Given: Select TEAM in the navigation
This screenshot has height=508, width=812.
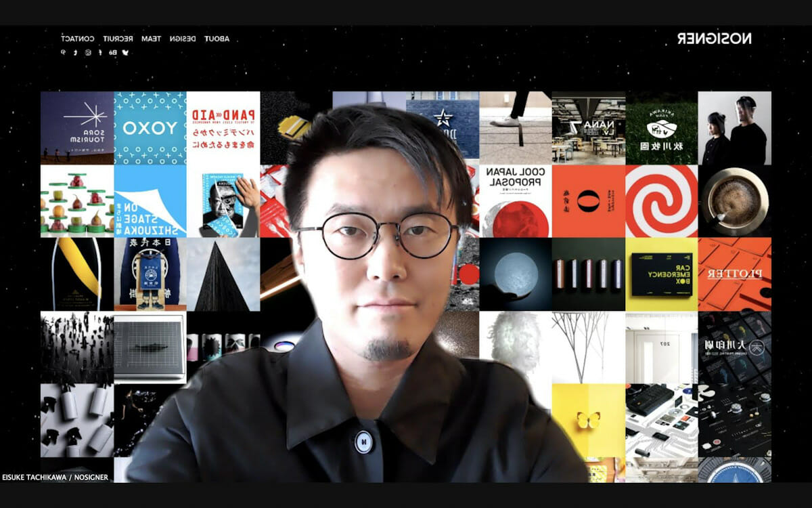Looking at the screenshot, I should click(x=151, y=39).
